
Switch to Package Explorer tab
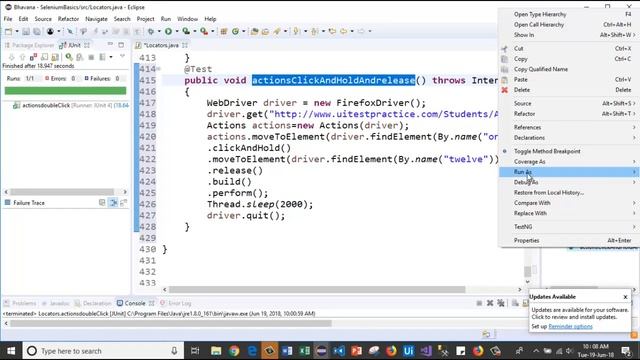(x=29, y=45)
